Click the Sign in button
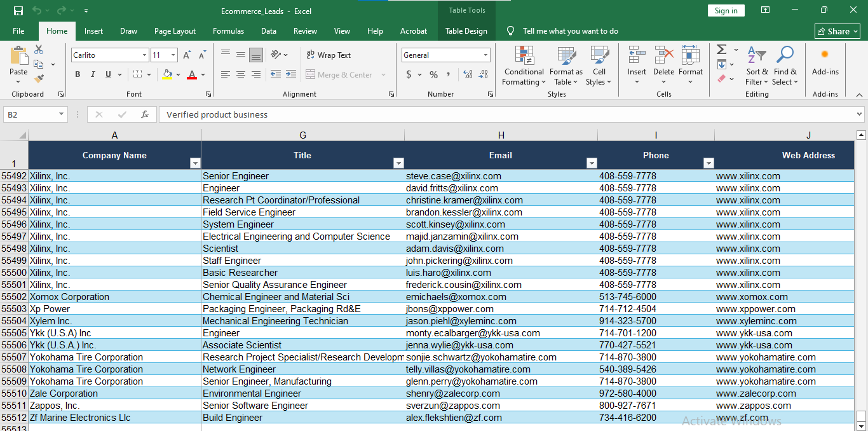 coord(726,11)
